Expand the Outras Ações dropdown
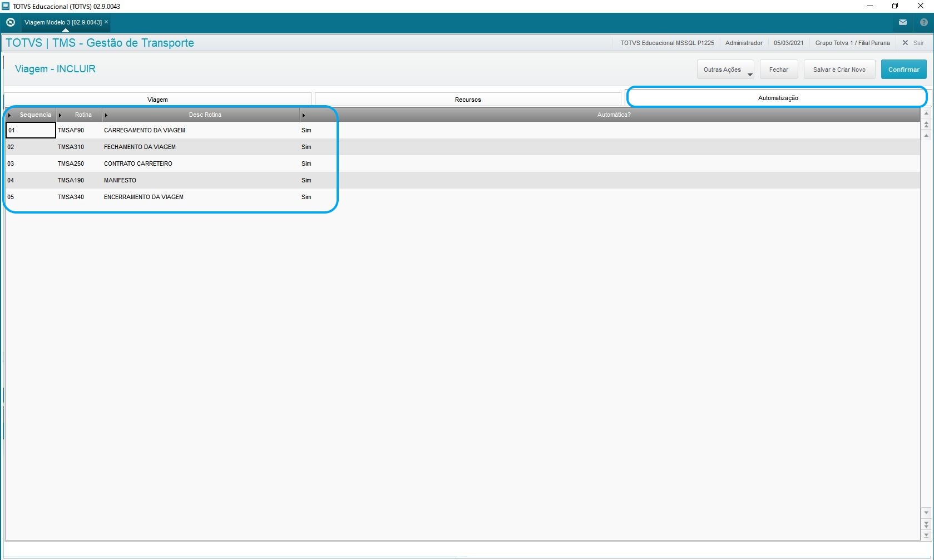934x560 pixels. pos(750,75)
